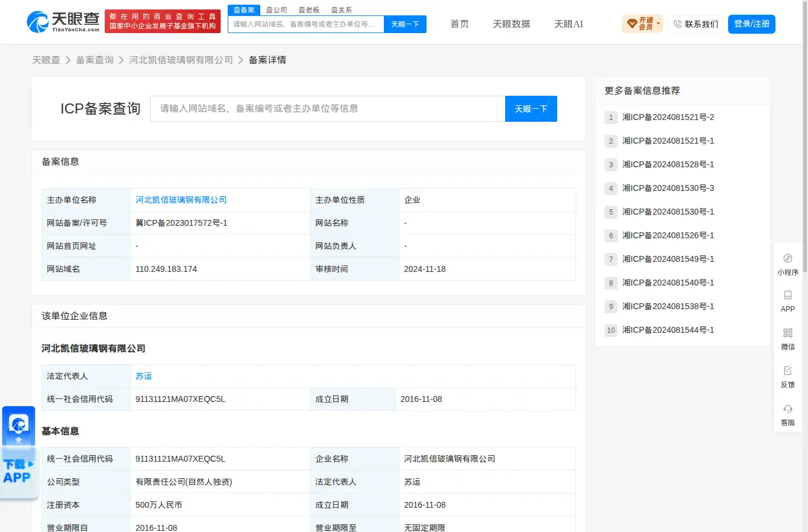Open recommendation 湘ICP备2024081544号-1
This screenshot has height=532, width=808.
[668, 330]
